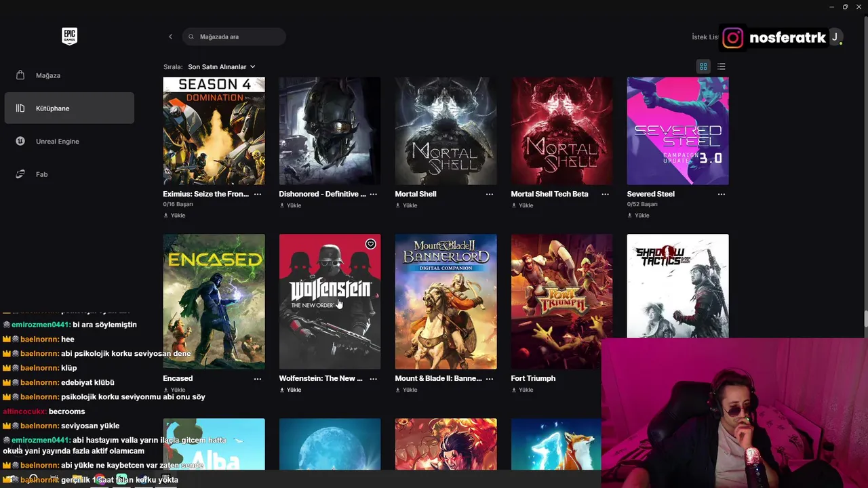Open the Son Satın Alınanlar sort dropdown
The height and width of the screenshot is (488, 868).
click(222, 67)
